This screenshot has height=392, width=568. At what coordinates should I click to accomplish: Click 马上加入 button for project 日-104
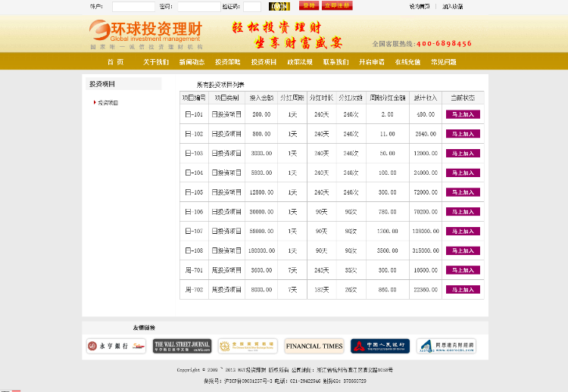point(463,173)
